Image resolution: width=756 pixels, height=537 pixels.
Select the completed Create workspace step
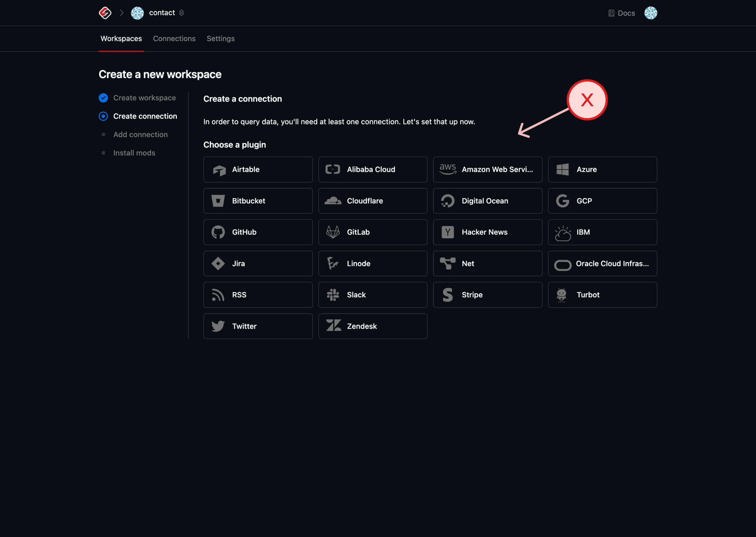pos(137,98)
